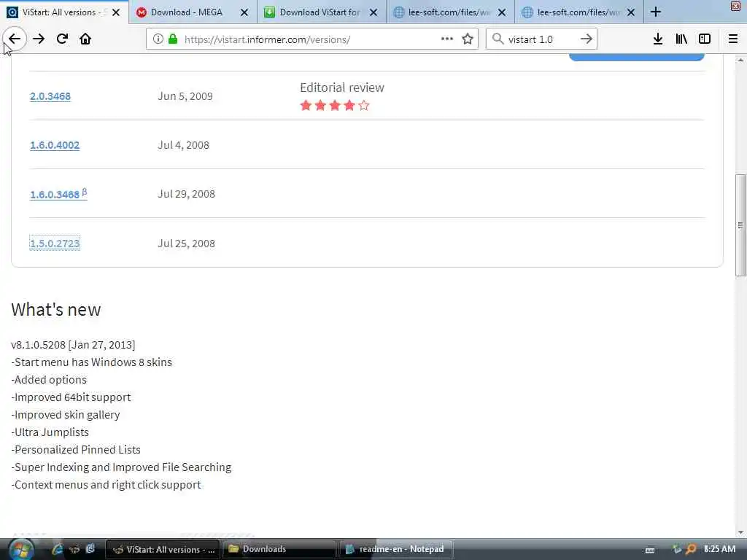Image resolution: width=747 pixels, height=560 pixels.
Task: Click the Ultra Jumplists line
Action: 50,432
